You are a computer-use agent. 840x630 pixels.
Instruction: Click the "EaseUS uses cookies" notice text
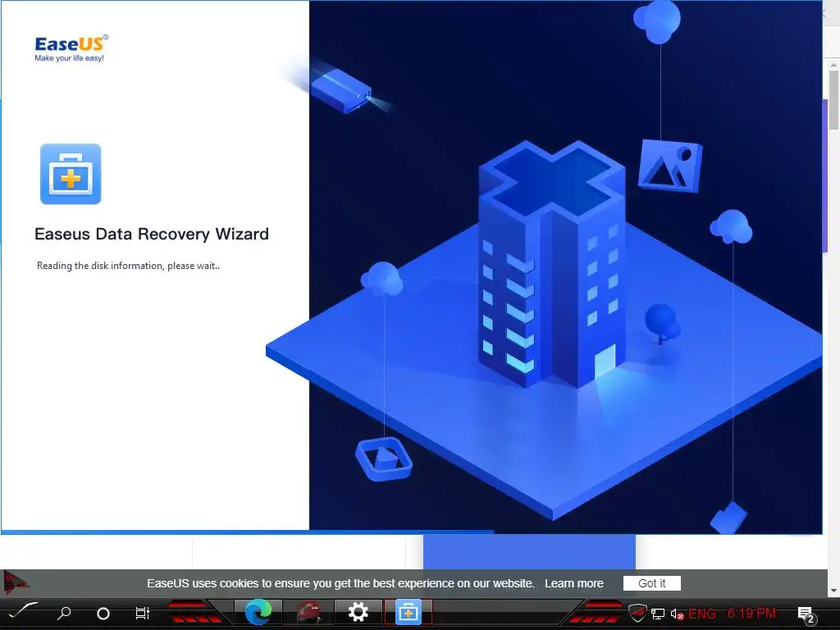pyautogui.click(x=341, y=583)
